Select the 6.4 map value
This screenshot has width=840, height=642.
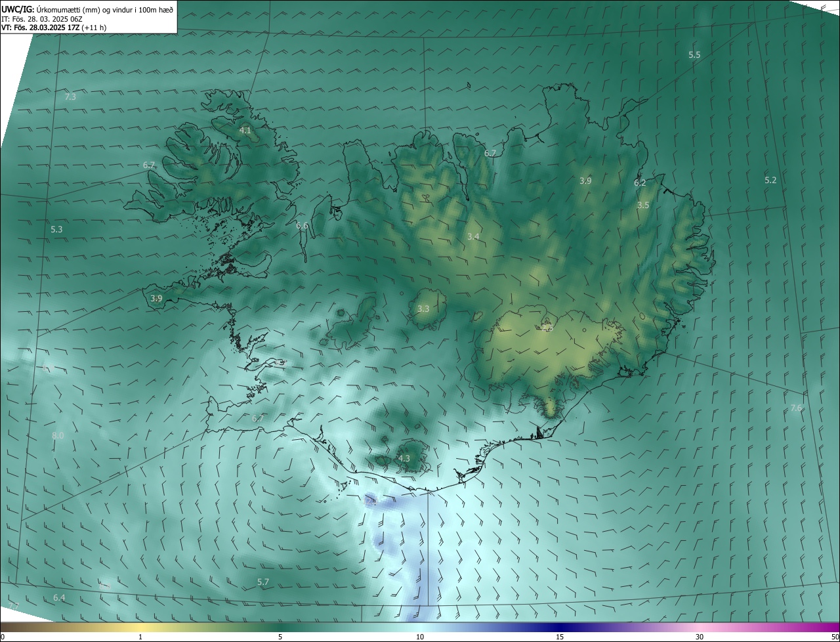point(59,597)
